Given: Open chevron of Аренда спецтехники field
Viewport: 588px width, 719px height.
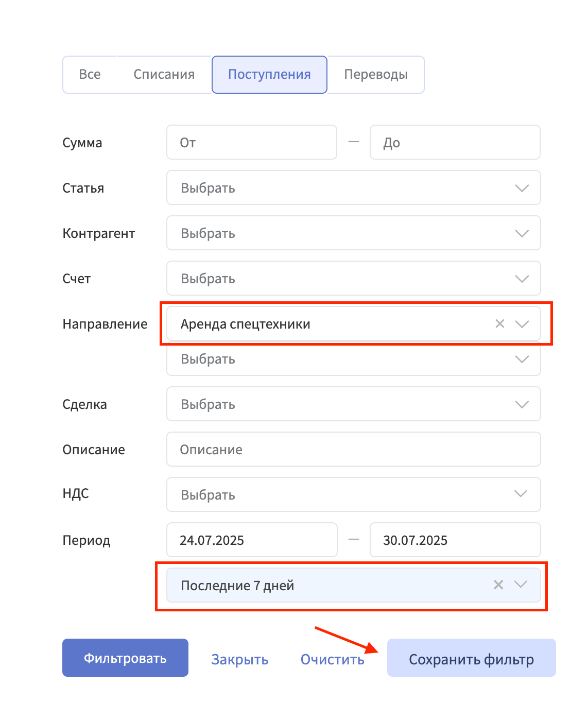Looking at the screenshot, I should [x=522, y=324].
